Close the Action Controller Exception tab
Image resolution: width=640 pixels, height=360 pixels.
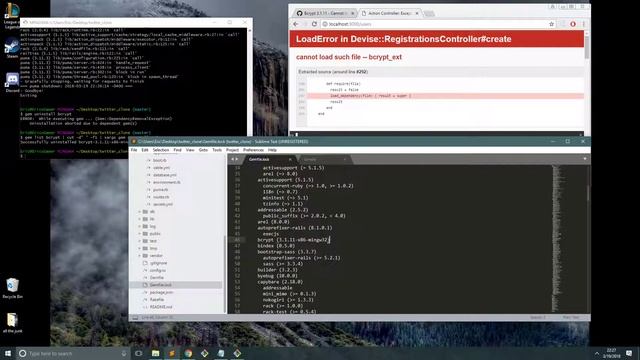pyautogui.click(x=417, y=13)
